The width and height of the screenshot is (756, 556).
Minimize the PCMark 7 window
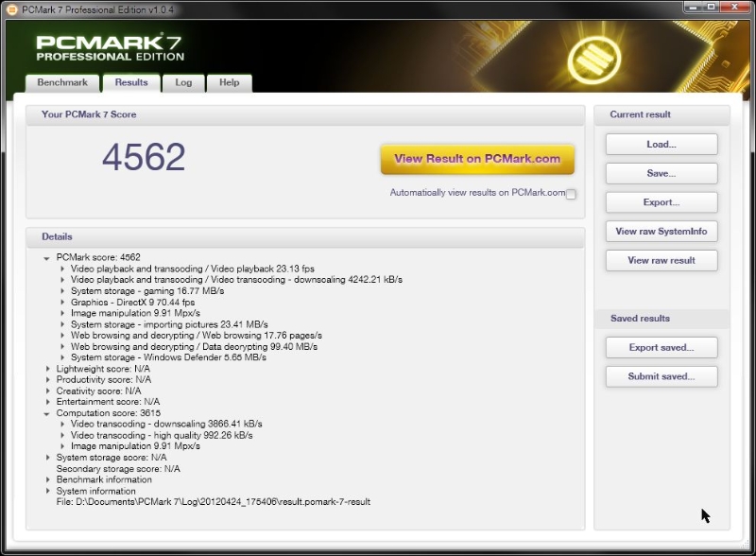694,7
